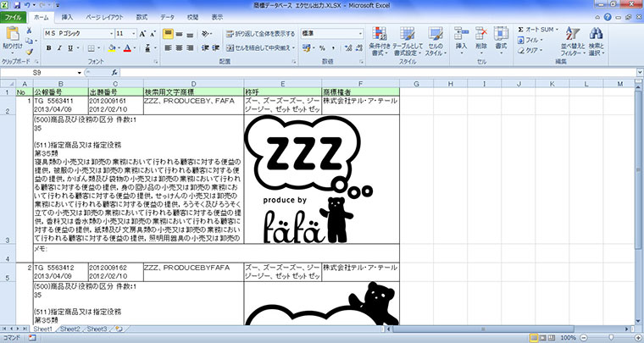
Task: Click the vertical scrollbar on right
Action: pyautogui.click(x=639, y=204)
